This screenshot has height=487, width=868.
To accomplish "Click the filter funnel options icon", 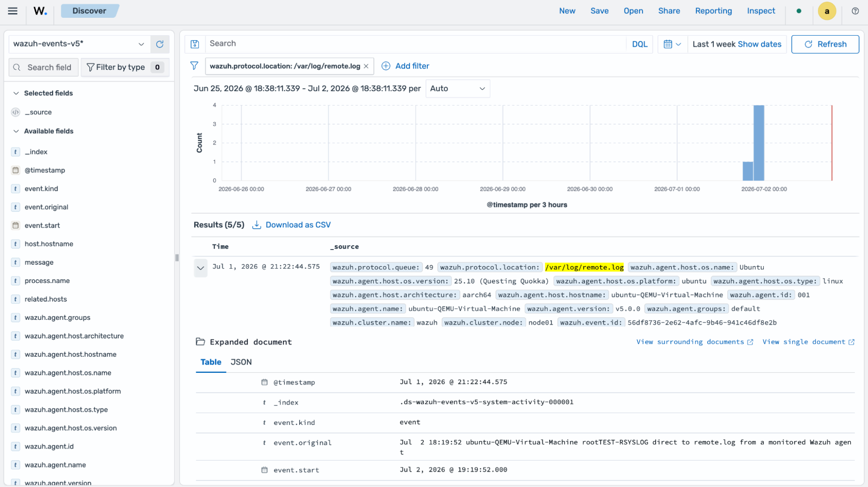I will [194, 66].
